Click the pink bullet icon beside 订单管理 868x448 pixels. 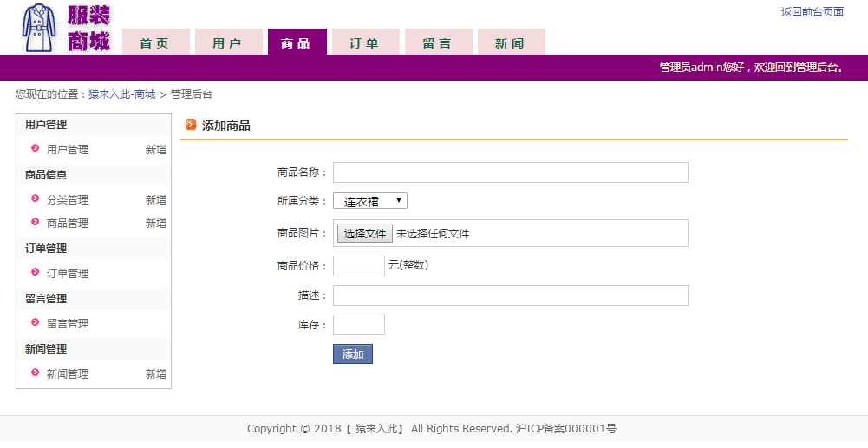pos(36,272)
